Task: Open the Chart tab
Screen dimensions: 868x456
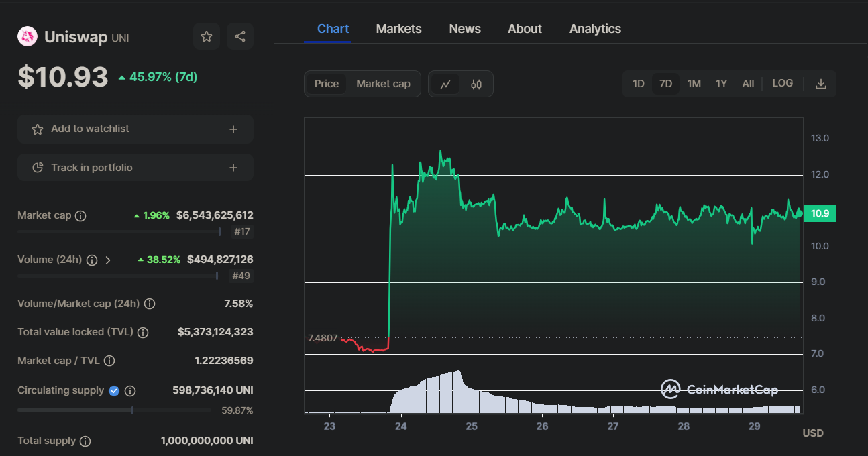Action: click(333, 29)
